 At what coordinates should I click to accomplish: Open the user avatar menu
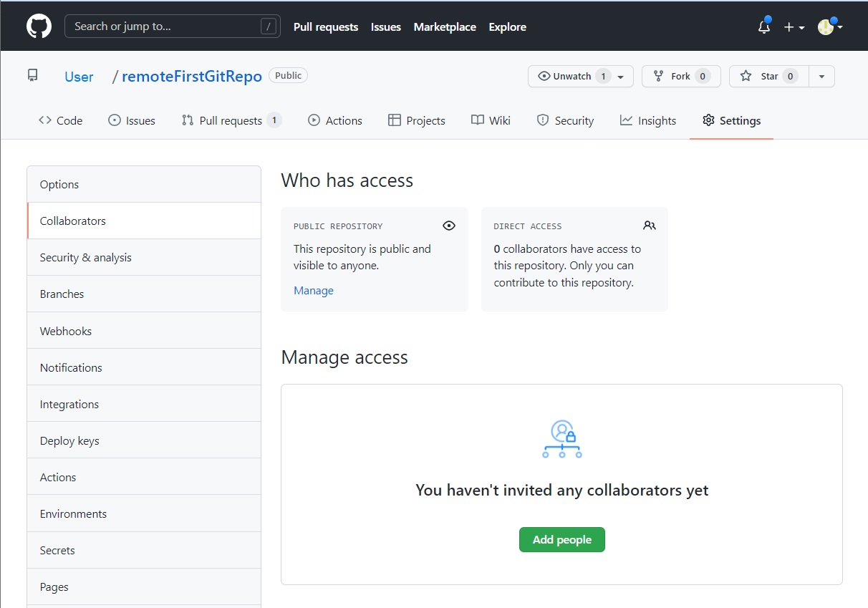[x=829, y=27]
